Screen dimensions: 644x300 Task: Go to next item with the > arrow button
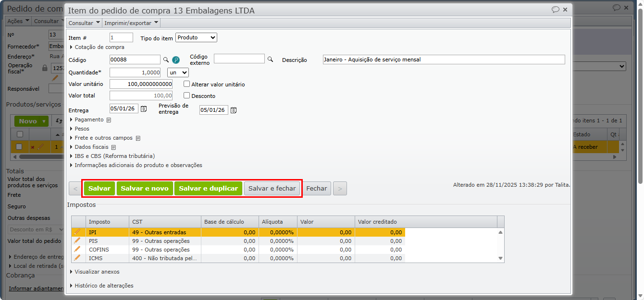(x=340, y=189)
